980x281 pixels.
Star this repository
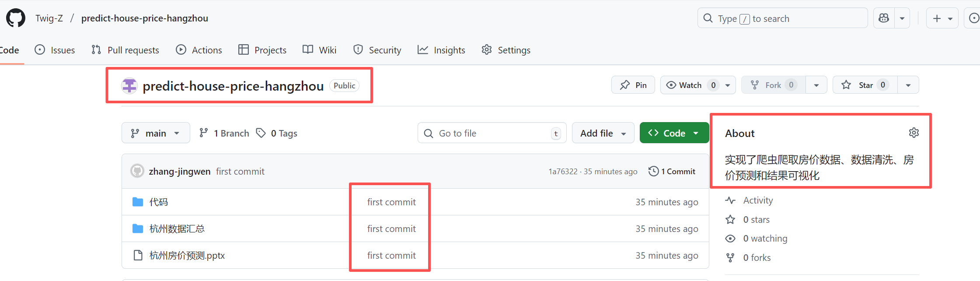coord(865,85)
